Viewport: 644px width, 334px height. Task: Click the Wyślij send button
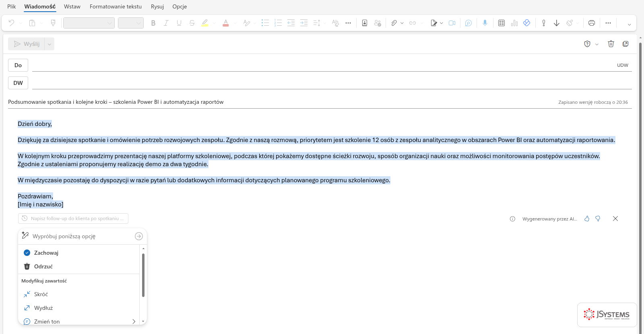(27, 44)
